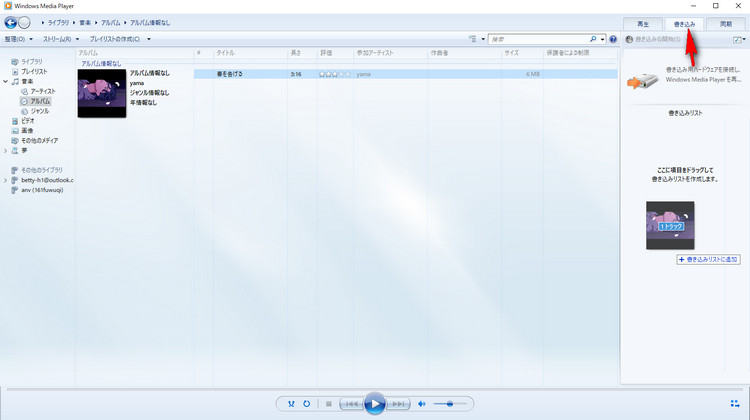The height and width of the screenshot is (420, 750).
Task: Click the アルバム情報なし group header link
Action: click(x=101, y=64)
